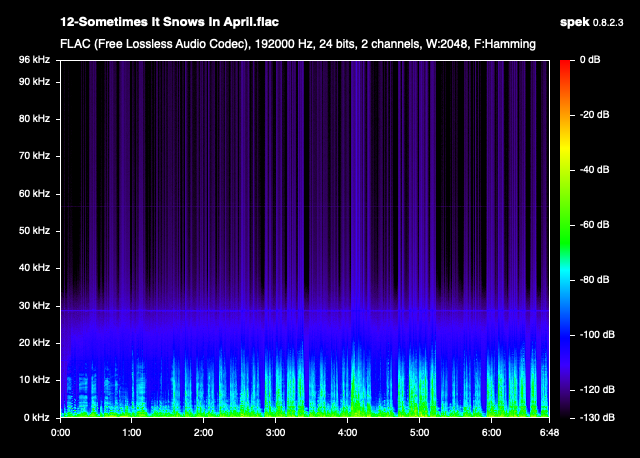The height and width of the screenshot is (458, 640).
Task: Click the '1:00' time axis label
Action: tap(131, 433)
